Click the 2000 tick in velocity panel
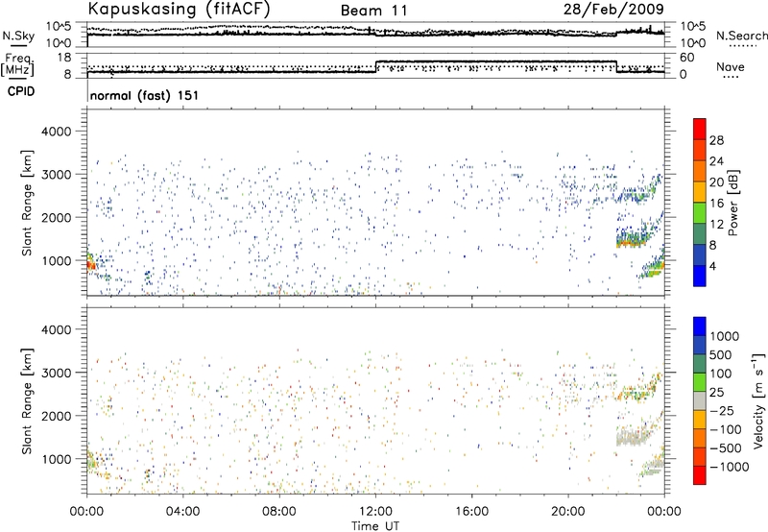The image size is (768, 532). (57, 416)
